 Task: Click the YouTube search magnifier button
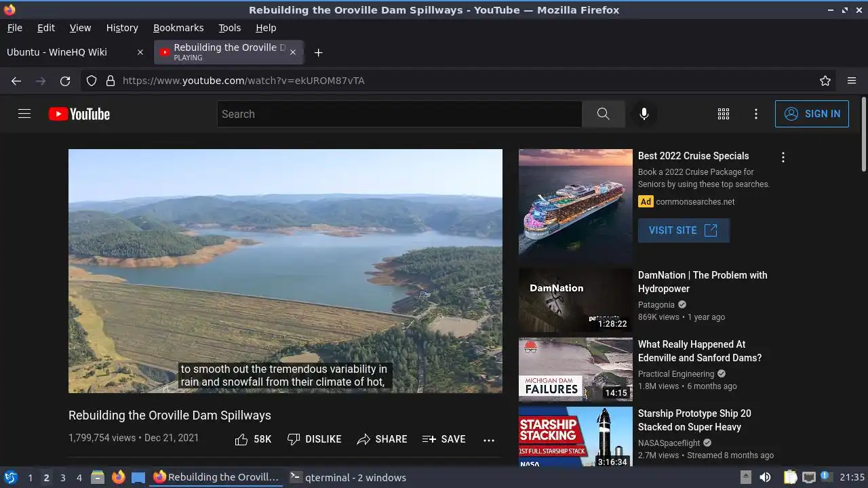point(604,114)
